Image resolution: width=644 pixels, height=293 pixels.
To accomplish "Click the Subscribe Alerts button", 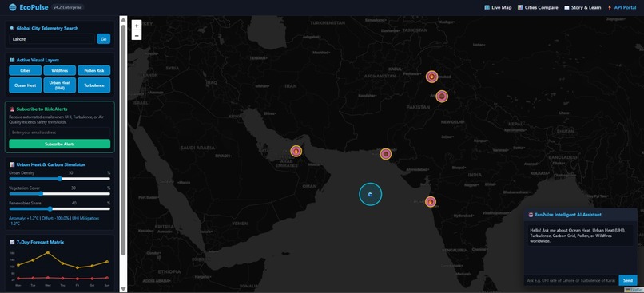I will coord(60,144).
